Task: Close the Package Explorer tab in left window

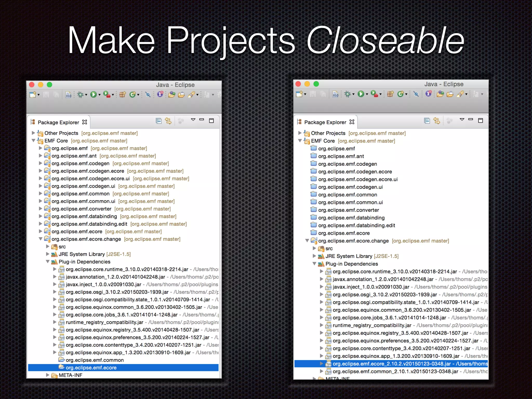Action: [x=85, y=122]
